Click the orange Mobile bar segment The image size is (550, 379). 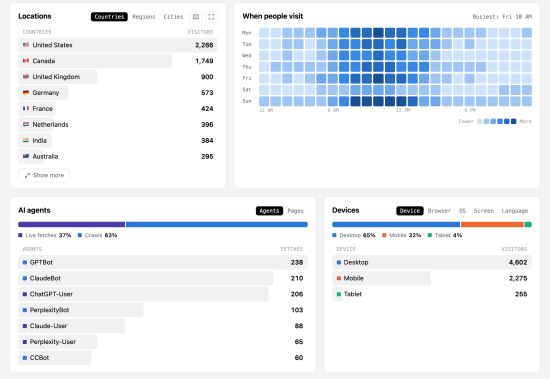492,224
